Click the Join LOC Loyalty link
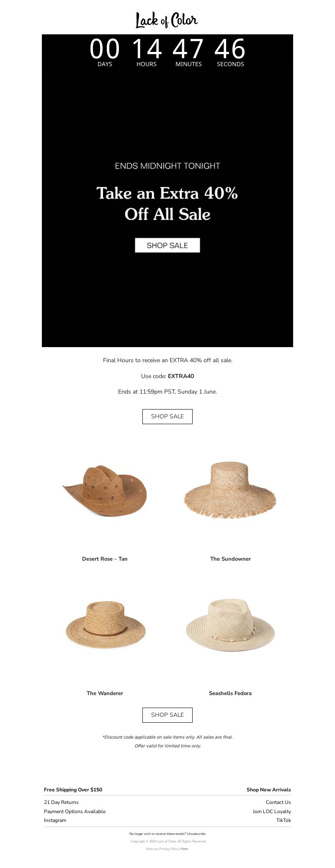This screenshot has height=868, width=335. coord(272,811)
